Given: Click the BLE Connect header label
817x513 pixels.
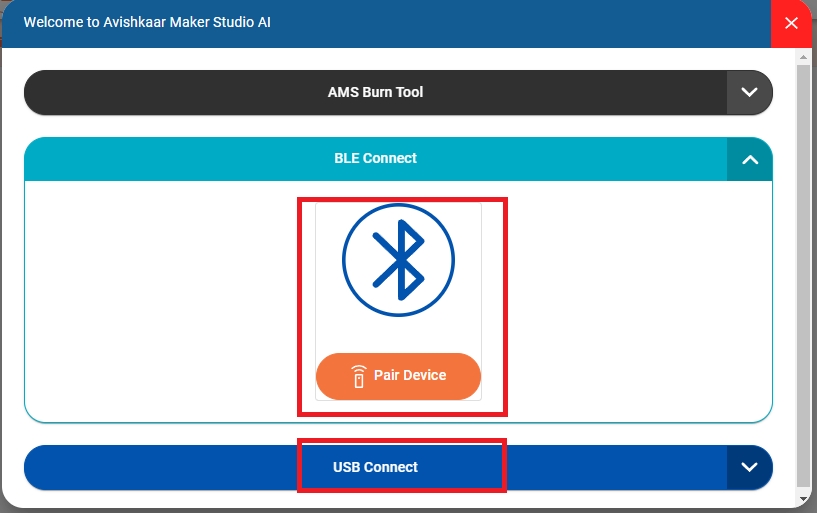Looking at the screenshot, I should click(375, 158).
